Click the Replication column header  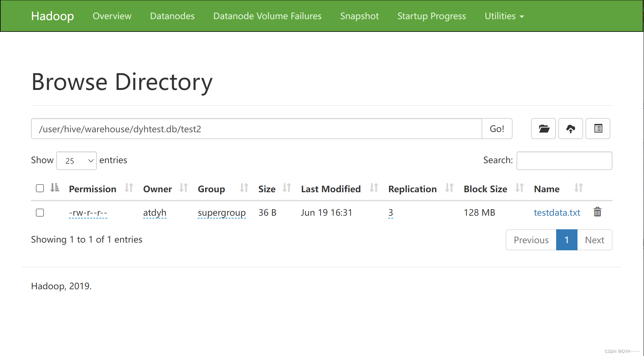pyautogui.click(x=413, y=189)
